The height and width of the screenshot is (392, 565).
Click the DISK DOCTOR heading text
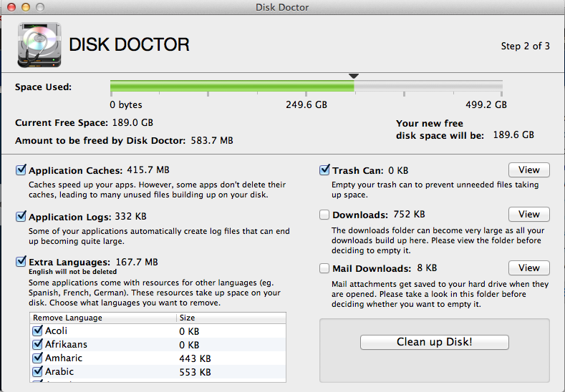pyautogui.click(x=129, y=44)
